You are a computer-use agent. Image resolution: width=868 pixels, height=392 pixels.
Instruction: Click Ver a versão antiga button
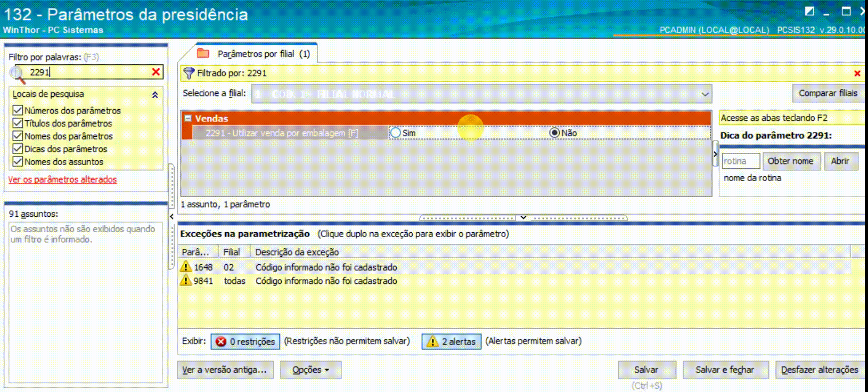click(x=225, y=370)
